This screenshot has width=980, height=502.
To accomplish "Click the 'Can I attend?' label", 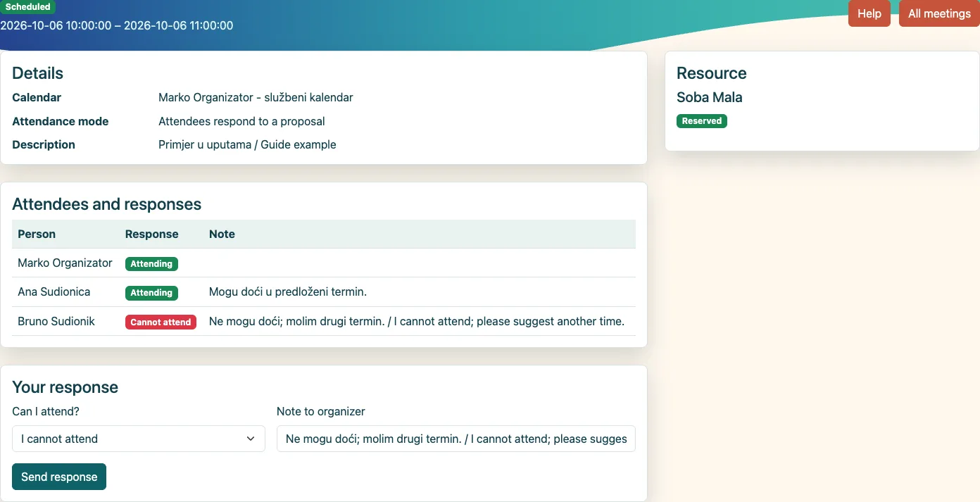I will click(46, 412).
